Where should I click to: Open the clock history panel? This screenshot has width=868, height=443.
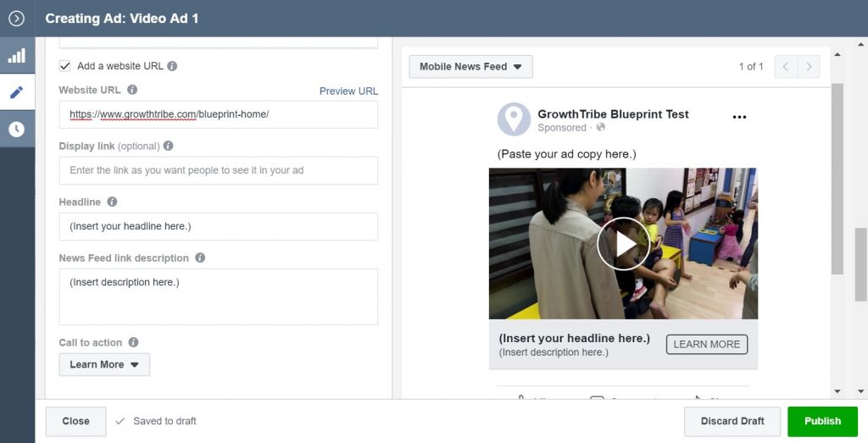point(17,129)
